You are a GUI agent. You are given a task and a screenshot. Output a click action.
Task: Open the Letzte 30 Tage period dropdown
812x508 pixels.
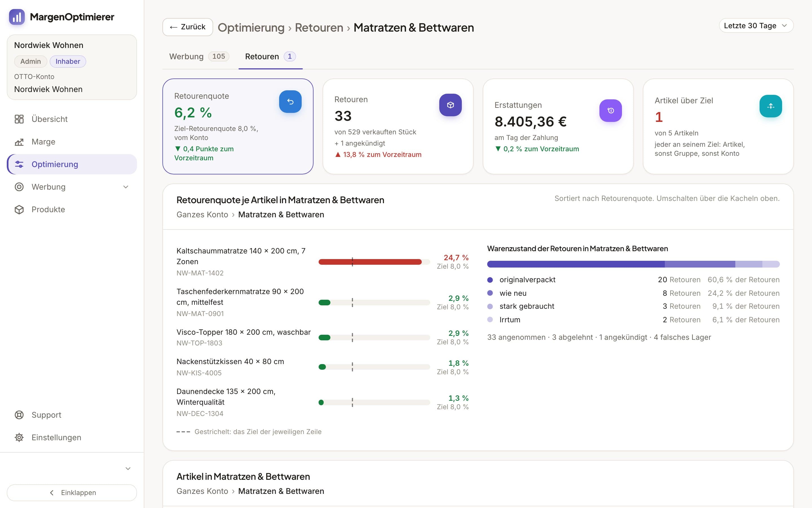[756, 25]
